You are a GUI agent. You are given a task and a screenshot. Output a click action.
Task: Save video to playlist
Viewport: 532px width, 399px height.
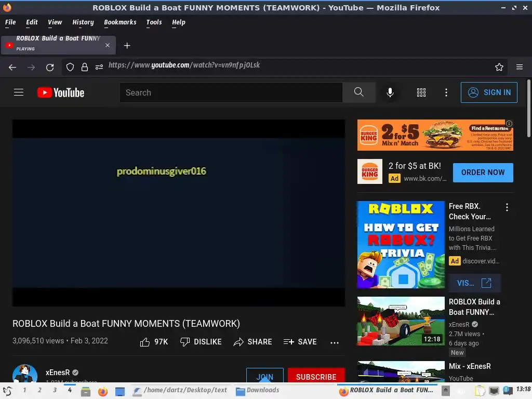[300, 342]
